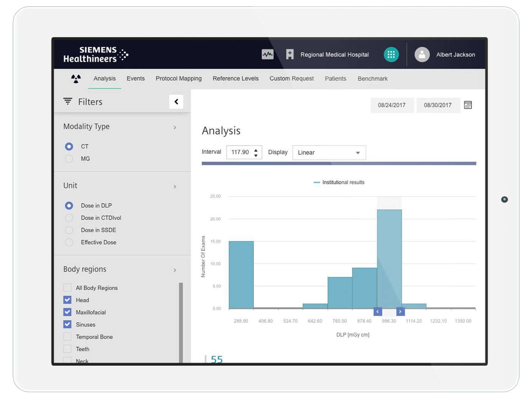
Task: Open the Display Linear dropdown
Action: point(329,153)
